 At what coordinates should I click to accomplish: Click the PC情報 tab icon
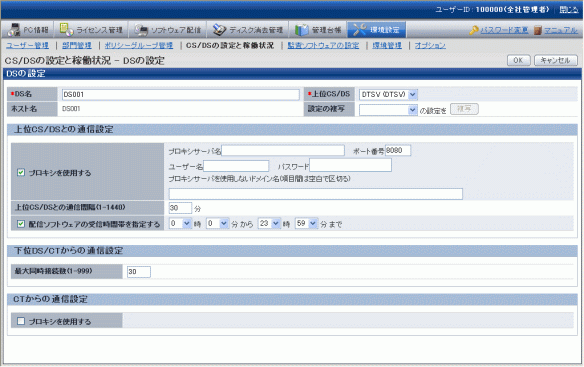click(x=14, y=30)
